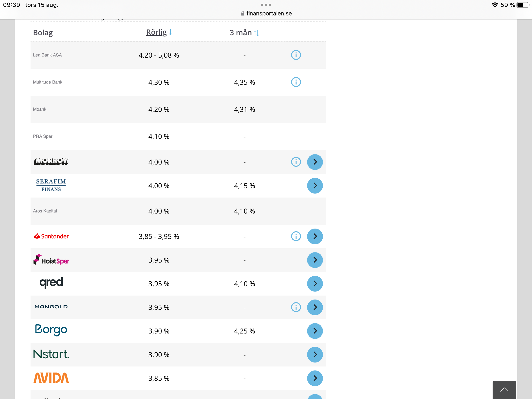Viewport: 532px width, 399px height.
Task: Click the Santander arrow button
Action: [x=315, y=236]
